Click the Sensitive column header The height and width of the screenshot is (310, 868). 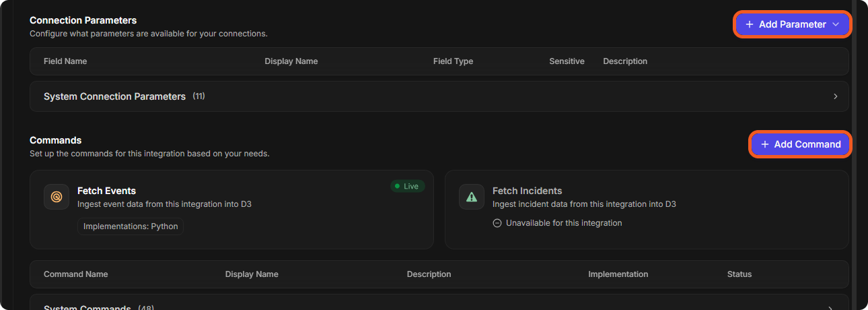[567, 61]
